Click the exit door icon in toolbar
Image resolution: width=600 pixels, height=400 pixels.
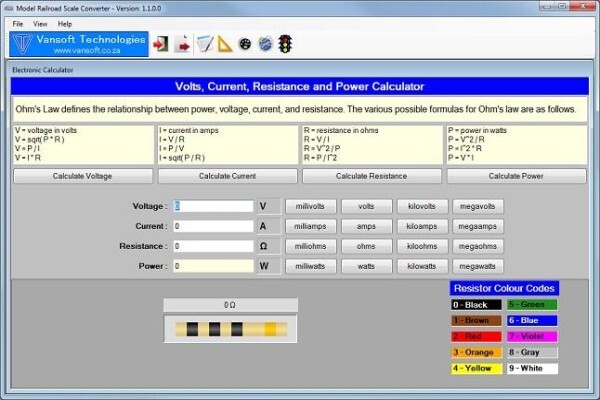coord(161,44)
